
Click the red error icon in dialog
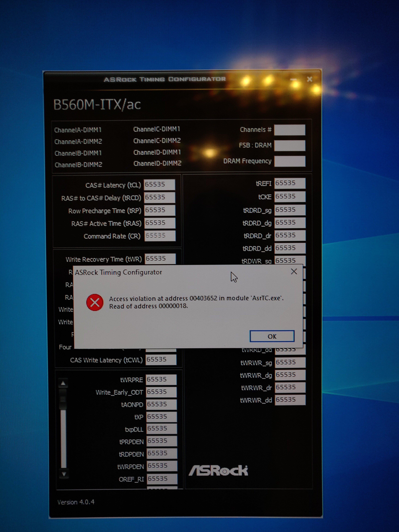95,302
